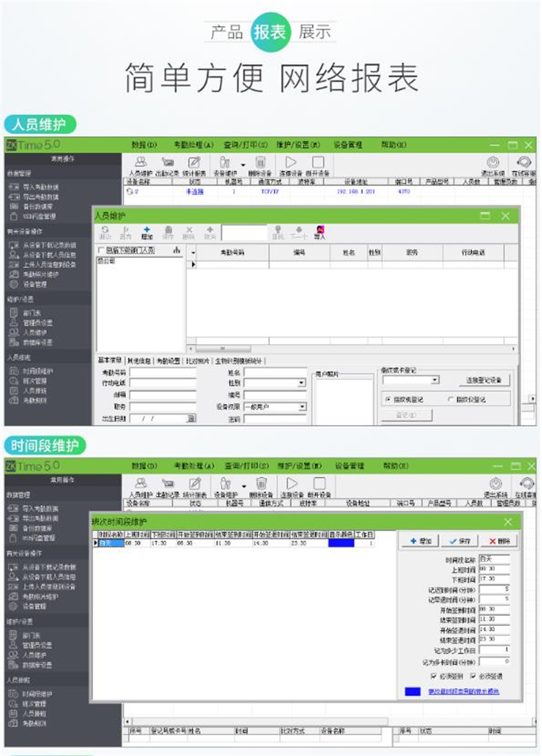Switch to the 其他信息 tab
This screenshot has width=542, height=756.
pos(139,360)
